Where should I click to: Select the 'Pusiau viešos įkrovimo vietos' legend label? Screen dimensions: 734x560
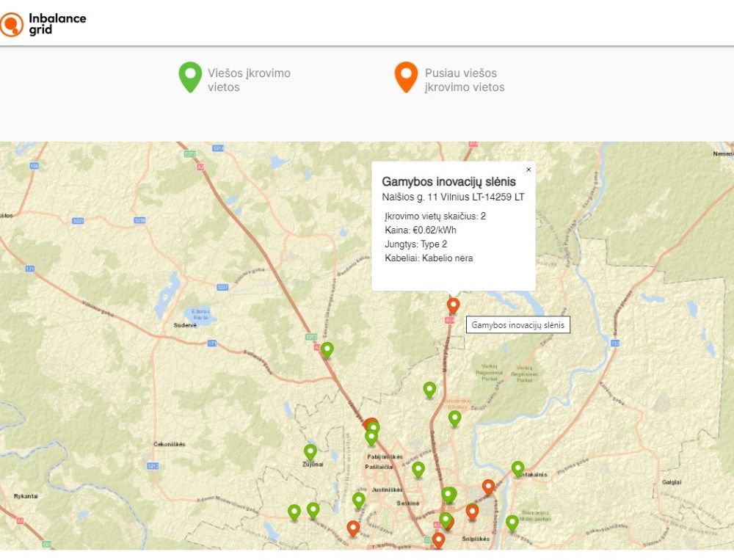(464, 80)
